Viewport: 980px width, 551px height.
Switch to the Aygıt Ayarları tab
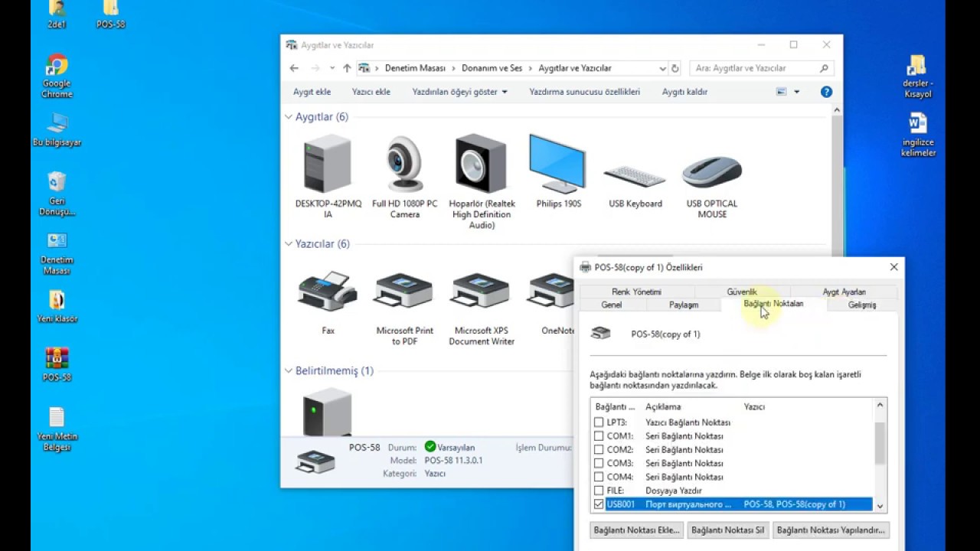click(844, 292)
